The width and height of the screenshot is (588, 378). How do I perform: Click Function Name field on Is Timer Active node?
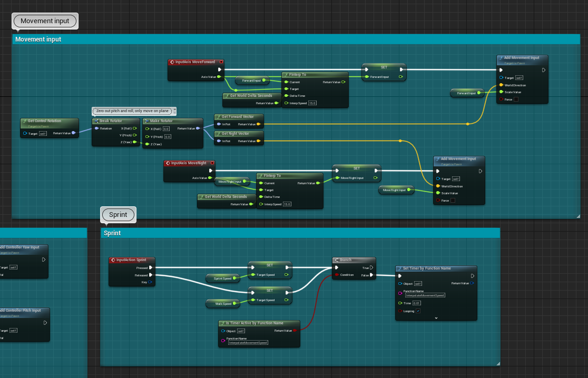(248, 342)
